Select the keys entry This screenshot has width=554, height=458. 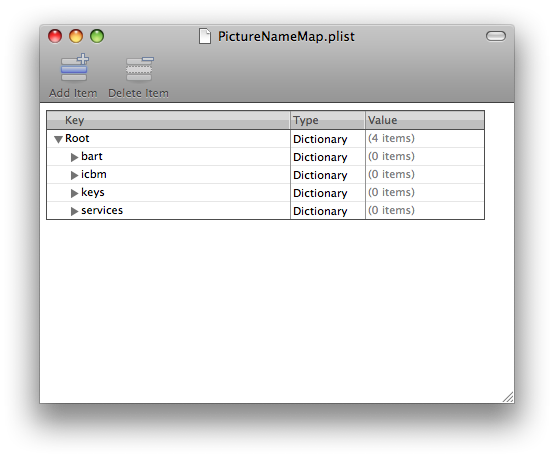(x=93, y=193)
